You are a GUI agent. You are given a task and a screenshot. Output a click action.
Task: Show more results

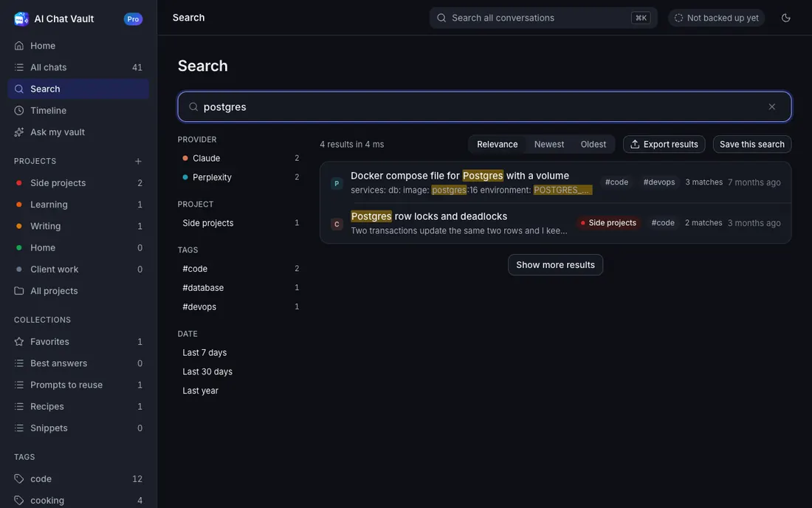point(555,264)
